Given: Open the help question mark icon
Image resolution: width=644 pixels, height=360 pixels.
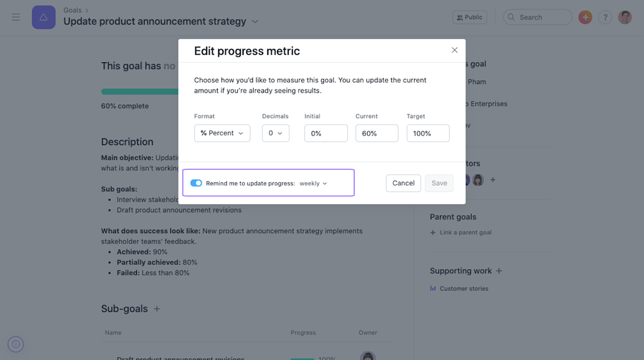Looking at the screenshot, I should 605,17.
